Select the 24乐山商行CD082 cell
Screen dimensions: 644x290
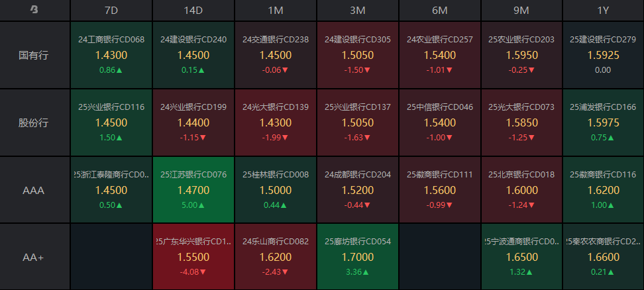(x=276, y=257)
